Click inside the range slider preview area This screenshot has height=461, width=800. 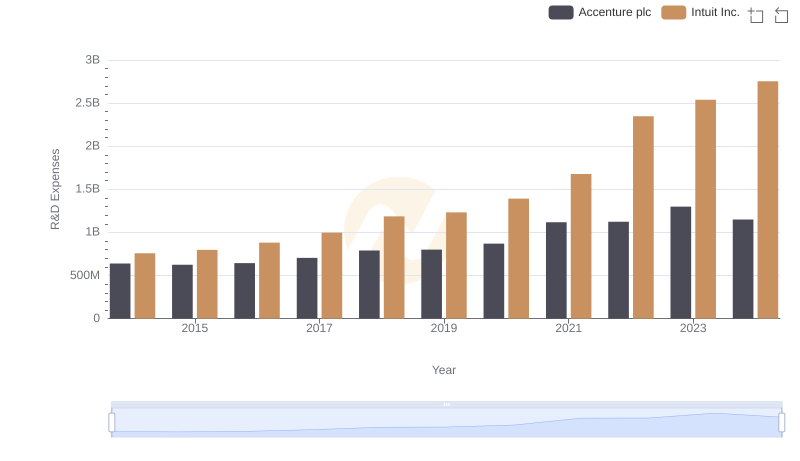446,423
